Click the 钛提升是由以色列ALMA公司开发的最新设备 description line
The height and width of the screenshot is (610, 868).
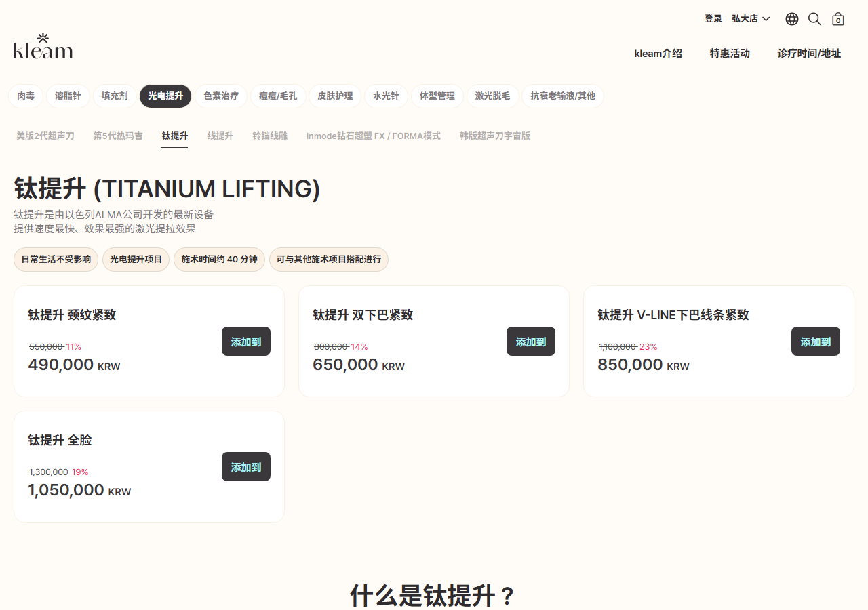[x=114, y=215]
